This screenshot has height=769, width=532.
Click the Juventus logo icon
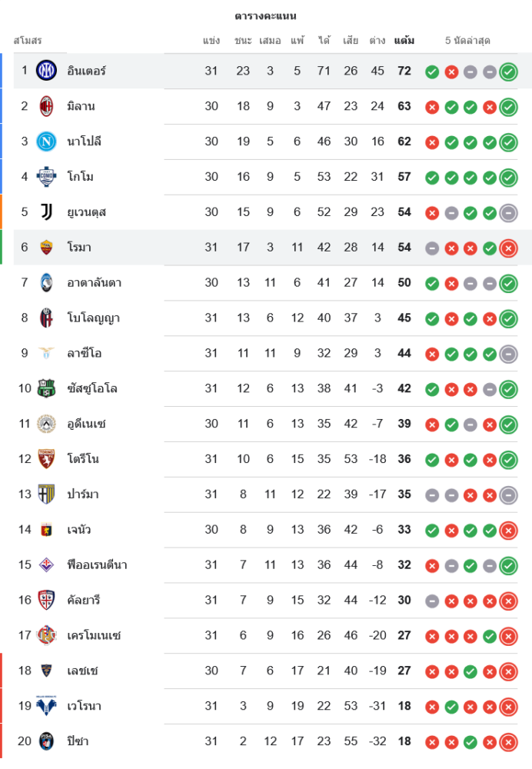point(46,212)
